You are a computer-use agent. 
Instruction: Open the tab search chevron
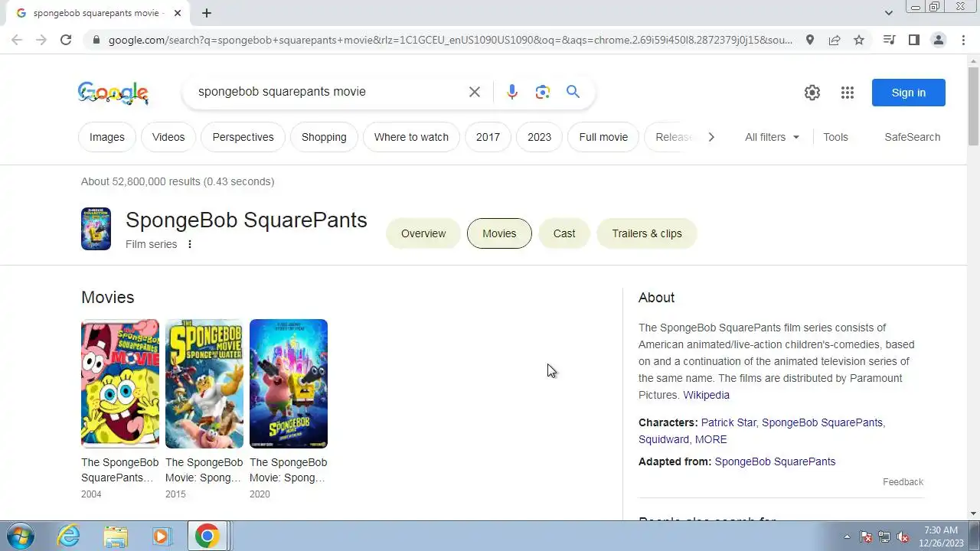click(x=888, y=13)
